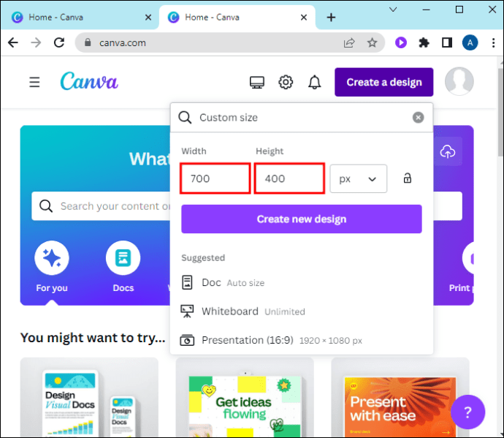This screenshot has height=438, width=504.
Task: Click the You might want to try heading
Action: click(93, 338)
